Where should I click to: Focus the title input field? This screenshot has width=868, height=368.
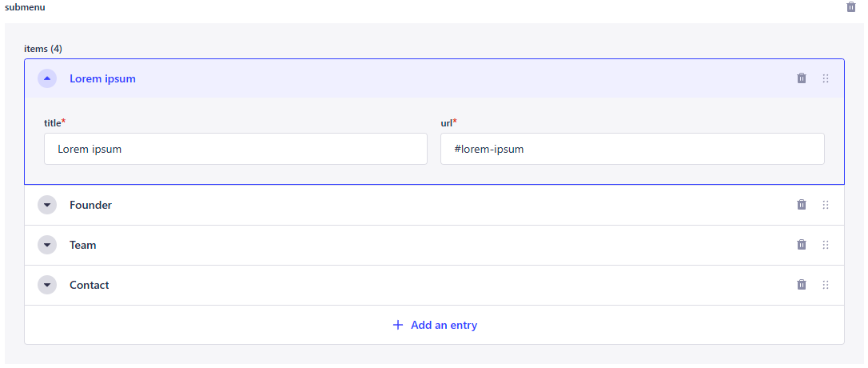[236, 149]
